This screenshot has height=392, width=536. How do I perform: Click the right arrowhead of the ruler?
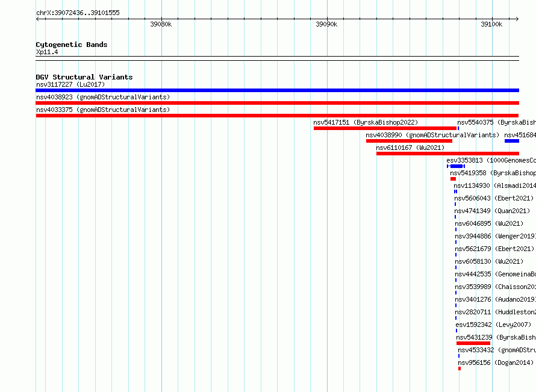tap(517, 19)
